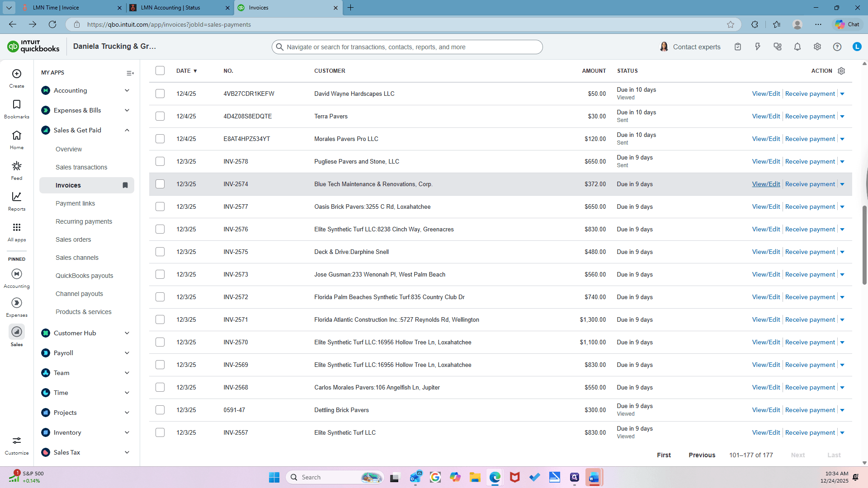Click Receive payment for invoice INV-2572
This screenshot has height=488, width=868.
coord(810,297)
